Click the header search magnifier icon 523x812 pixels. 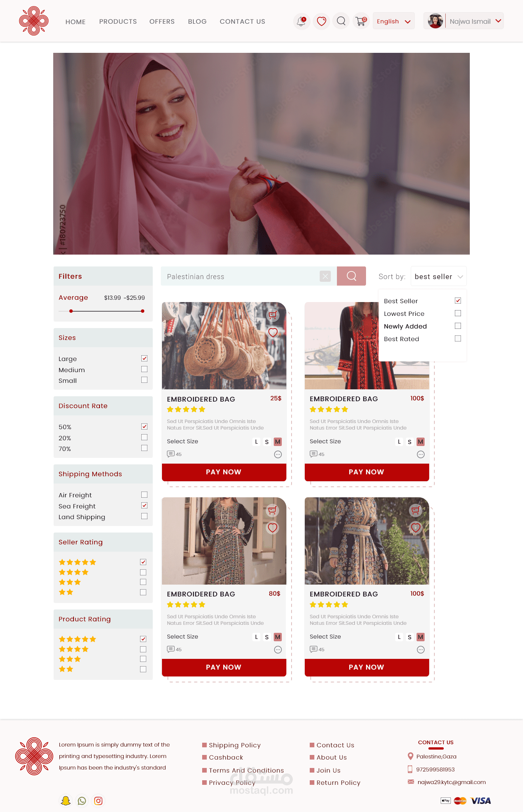tap(341, 21)
